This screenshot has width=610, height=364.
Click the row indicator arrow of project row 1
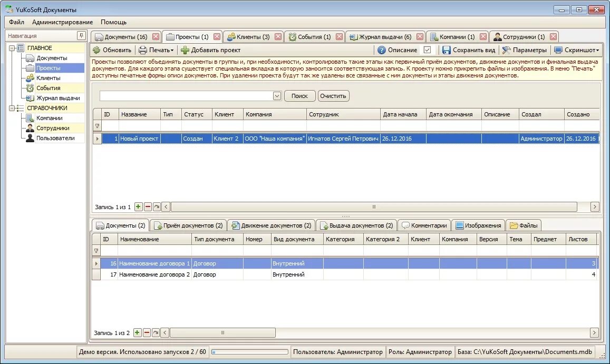[97, 139]
